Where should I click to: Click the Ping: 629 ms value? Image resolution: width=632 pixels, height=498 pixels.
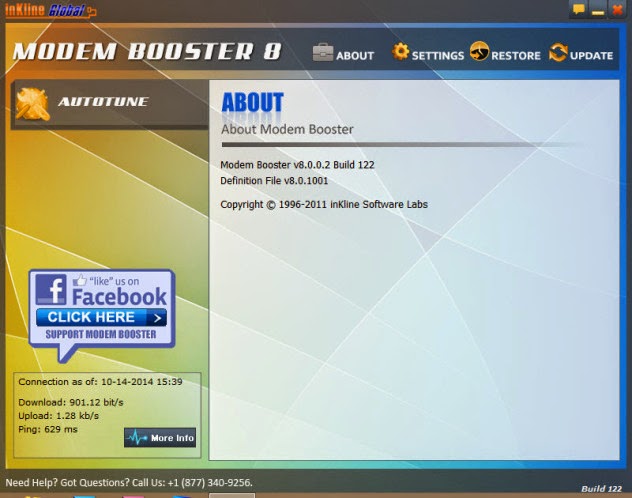(48, 429)
